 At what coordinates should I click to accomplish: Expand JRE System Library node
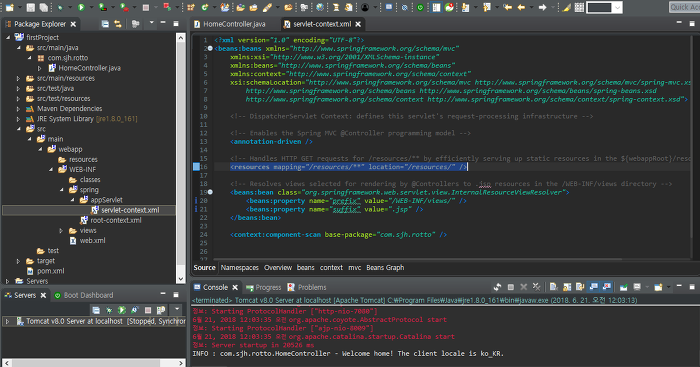[x=18, y=119]
